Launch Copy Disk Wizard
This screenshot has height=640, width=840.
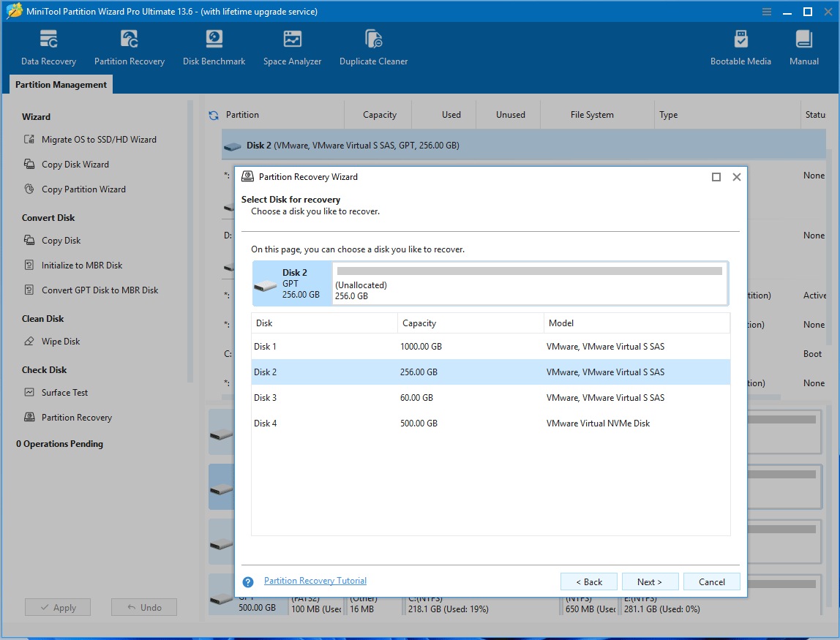pyautogui.click(x=67, y=165)
